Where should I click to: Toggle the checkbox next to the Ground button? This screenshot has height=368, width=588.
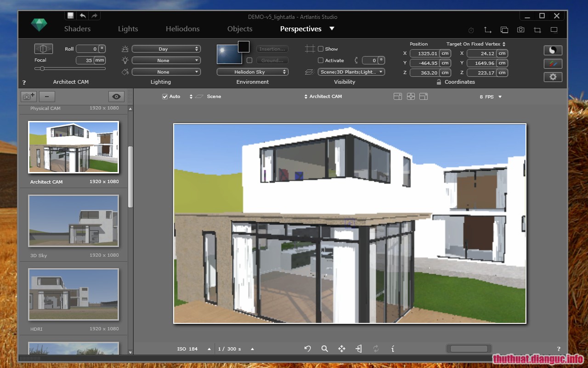click(x=249, y=60)
